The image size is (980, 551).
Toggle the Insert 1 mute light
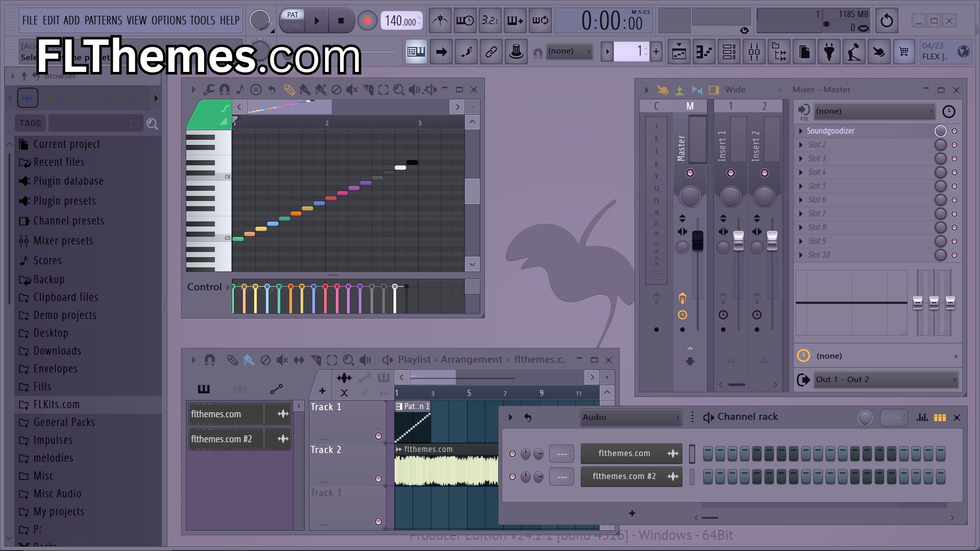coord(731,173)
